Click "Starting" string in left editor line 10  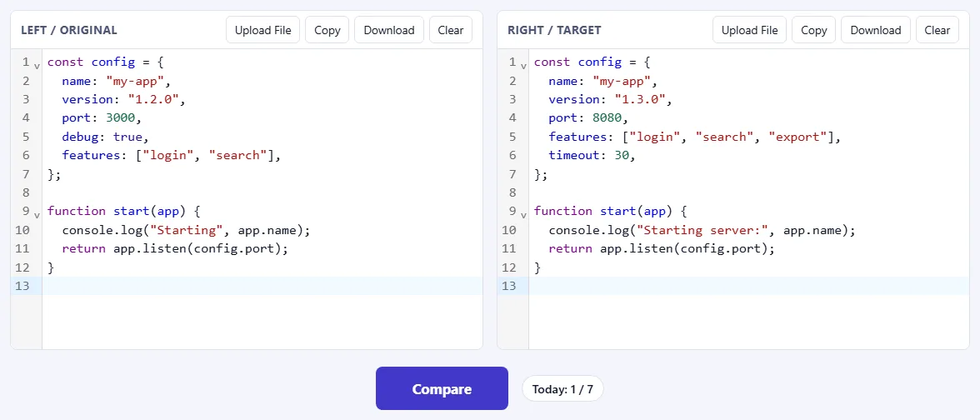(187, 230)
